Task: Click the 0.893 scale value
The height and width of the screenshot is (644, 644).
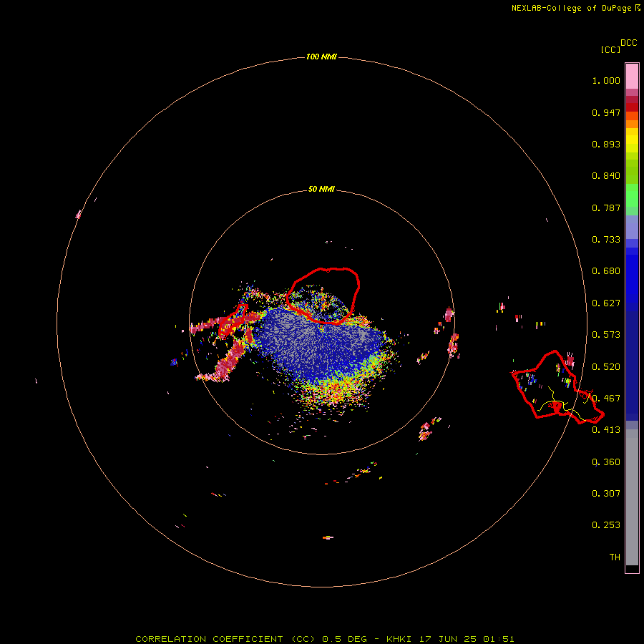Action: [606, 144]
